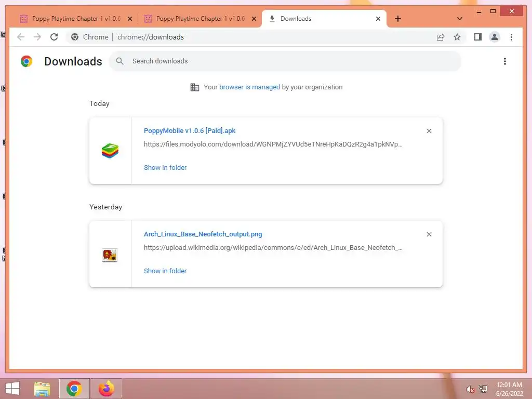The width and height of the screenshot is (532, 399).
Task: Close the first Poppy Playtime tab
Action: (129, 19)
